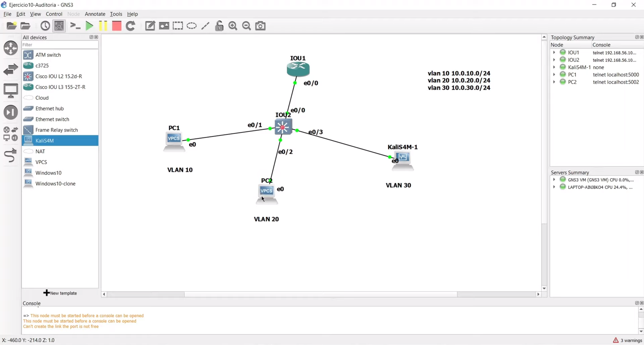Toggle browse all devices sidebar button
The width and height of the screenshot is (644, 345).
11,134
